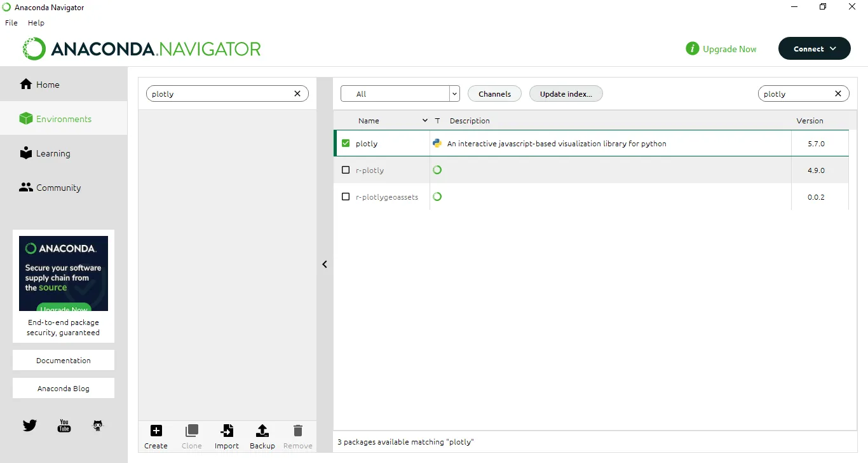The image size is (868, 463).
Task: Click the Anaconda icon in title bar
Action: pyautogui.click(x=7, y=7)
